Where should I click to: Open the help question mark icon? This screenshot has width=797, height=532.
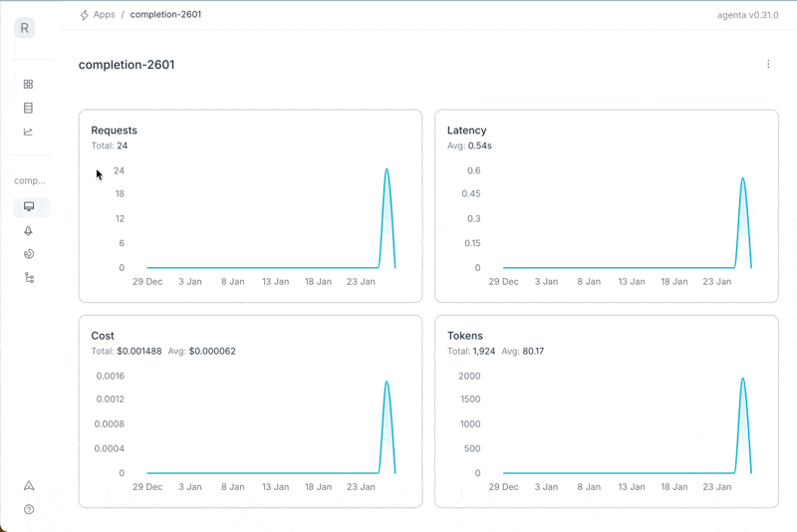coord(29,509)
